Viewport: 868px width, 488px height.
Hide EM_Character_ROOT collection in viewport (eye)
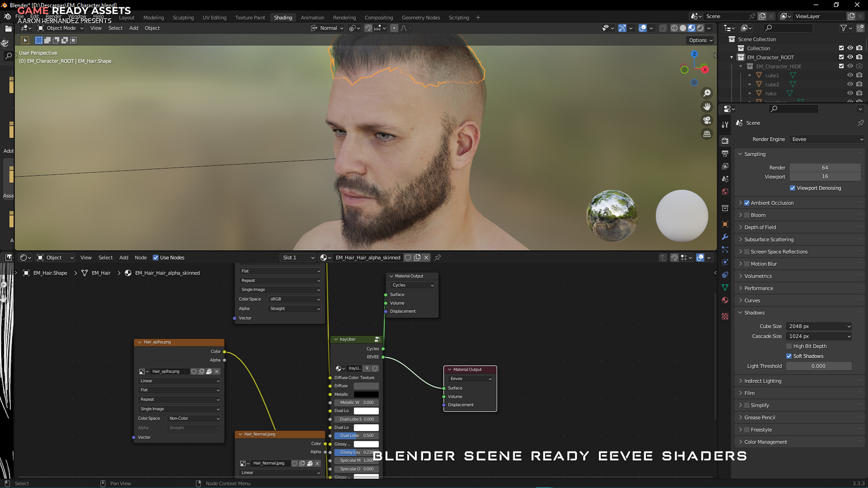850,57
